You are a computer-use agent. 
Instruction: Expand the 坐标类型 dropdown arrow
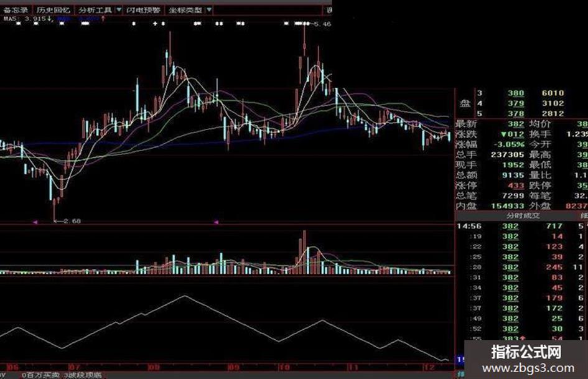tap(209, 10)
